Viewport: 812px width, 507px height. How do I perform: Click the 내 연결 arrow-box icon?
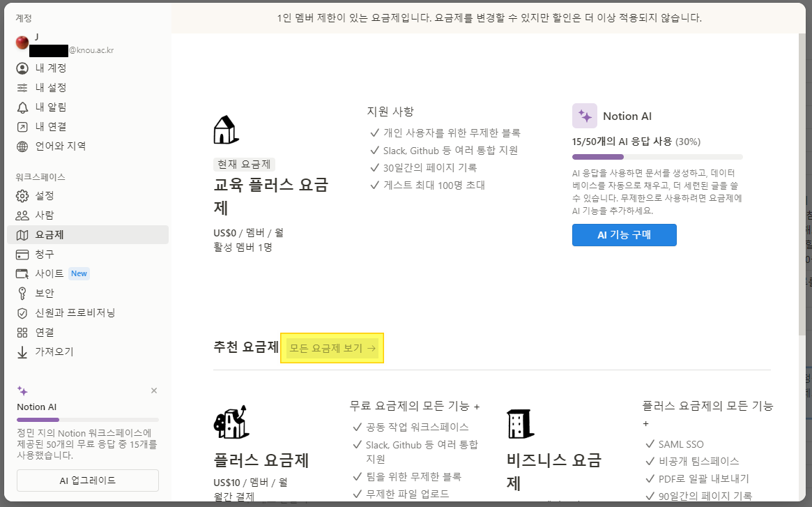(x=22, y=126)
